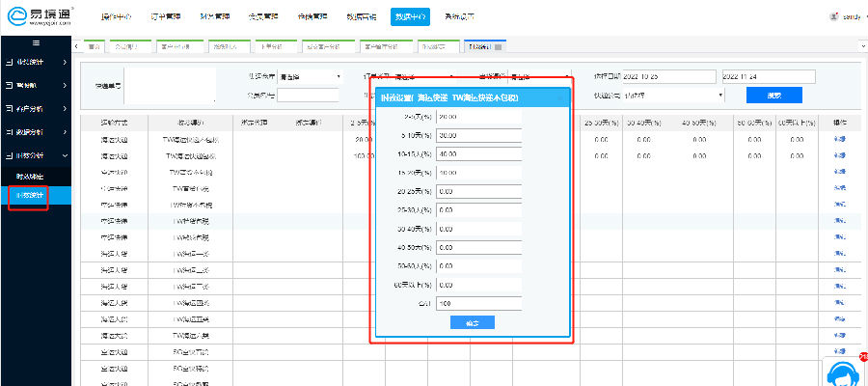
Task: Click the blue search button beside 快递公司
Action: 773,96
